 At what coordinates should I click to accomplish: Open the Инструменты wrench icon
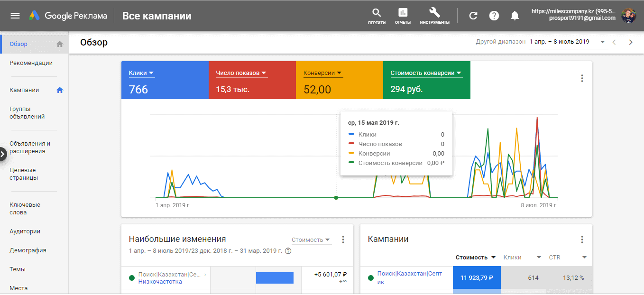(434, 13)
